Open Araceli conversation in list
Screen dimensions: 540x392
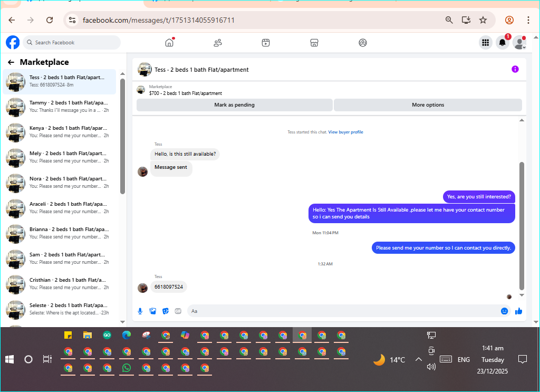tap(59, 208)
